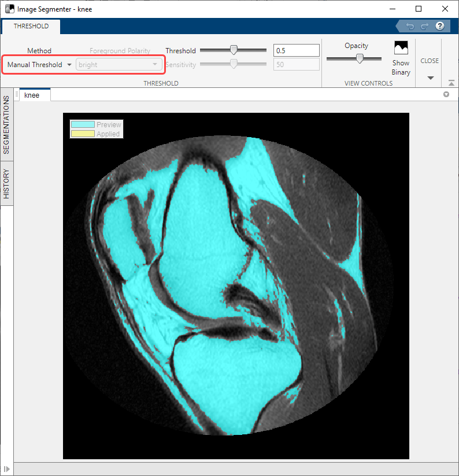Viewport: 459px width, 476px height.
Task: Click the redo arrow icon
Action: (424, 27)
